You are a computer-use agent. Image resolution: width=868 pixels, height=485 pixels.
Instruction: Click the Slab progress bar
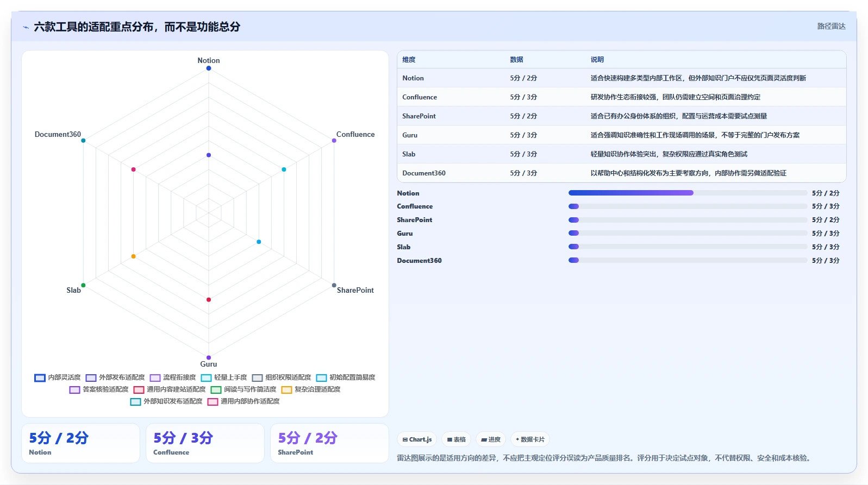[x=688, y=247]
